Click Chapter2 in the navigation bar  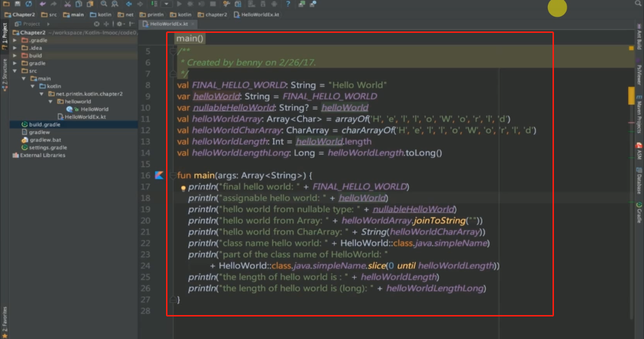tap(20, 15)
